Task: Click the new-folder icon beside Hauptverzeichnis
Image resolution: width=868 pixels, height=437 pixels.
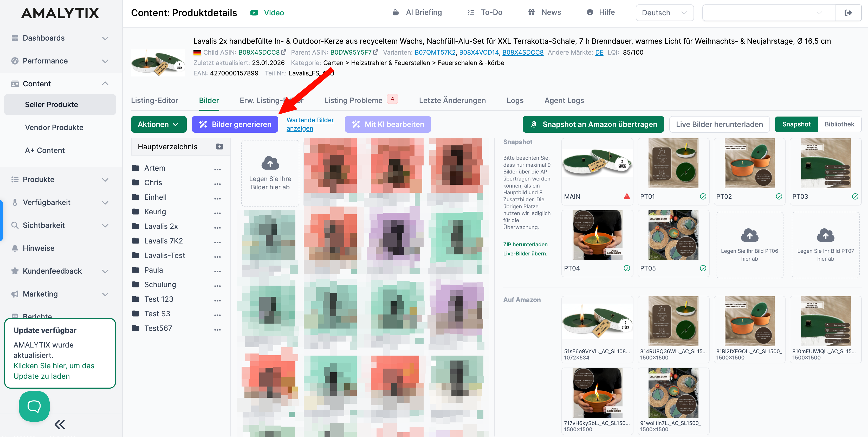Action: point(219,147)
